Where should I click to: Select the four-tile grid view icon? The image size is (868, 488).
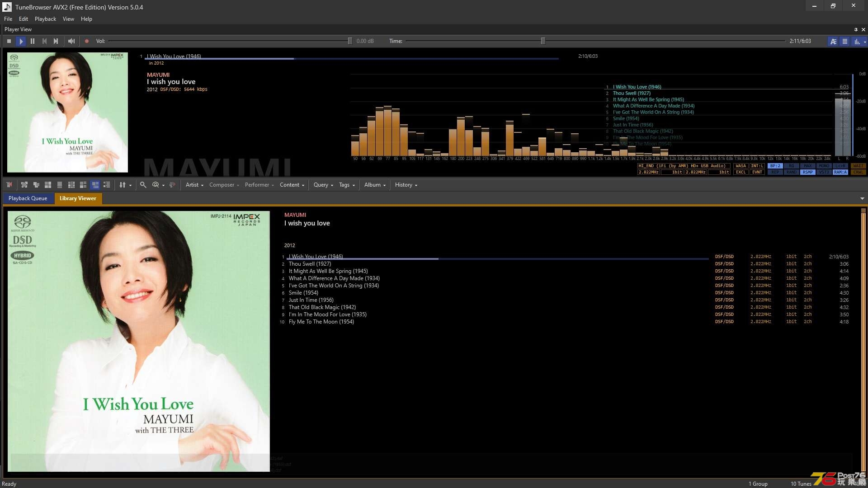click(x=48, y=185)
